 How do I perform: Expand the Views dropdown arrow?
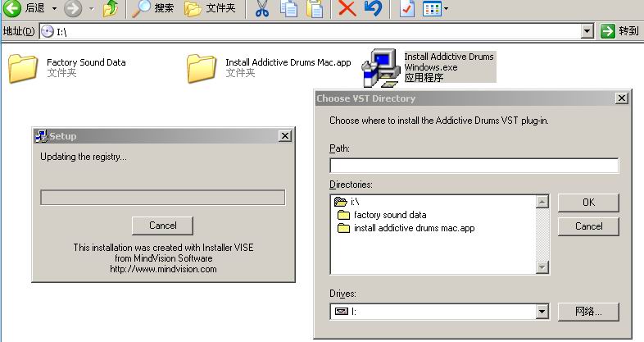click(446, 9)
